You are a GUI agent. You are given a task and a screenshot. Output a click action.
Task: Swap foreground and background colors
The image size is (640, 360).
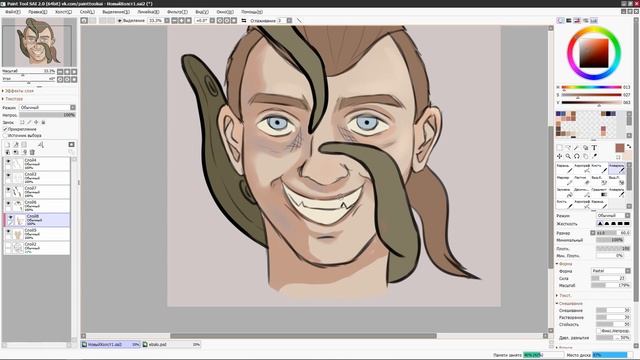(x=629, y=146)
